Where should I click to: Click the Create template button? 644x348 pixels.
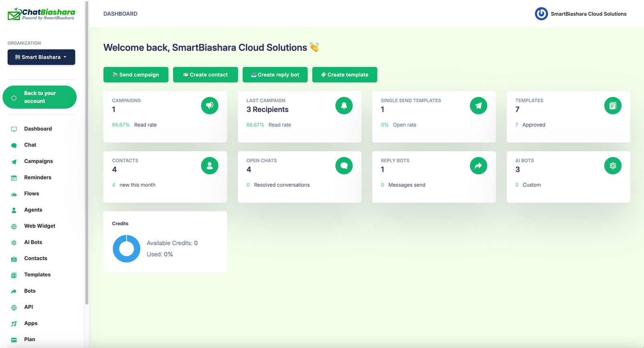tap(345, 75)
